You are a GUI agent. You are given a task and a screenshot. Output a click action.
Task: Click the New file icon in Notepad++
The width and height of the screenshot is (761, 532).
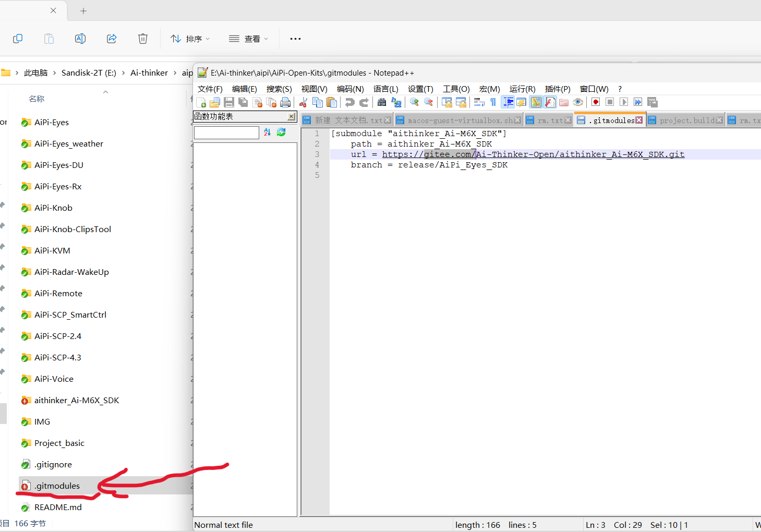pos(201,102)
